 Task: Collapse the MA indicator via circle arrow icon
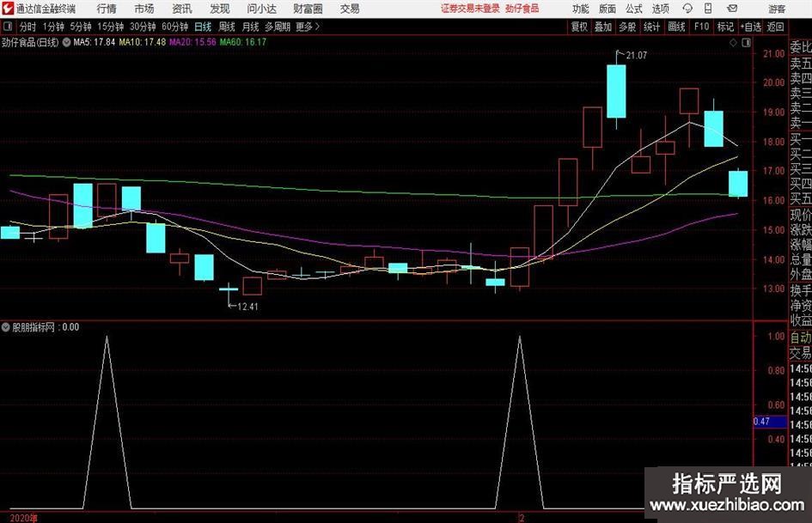pos(67,41)
